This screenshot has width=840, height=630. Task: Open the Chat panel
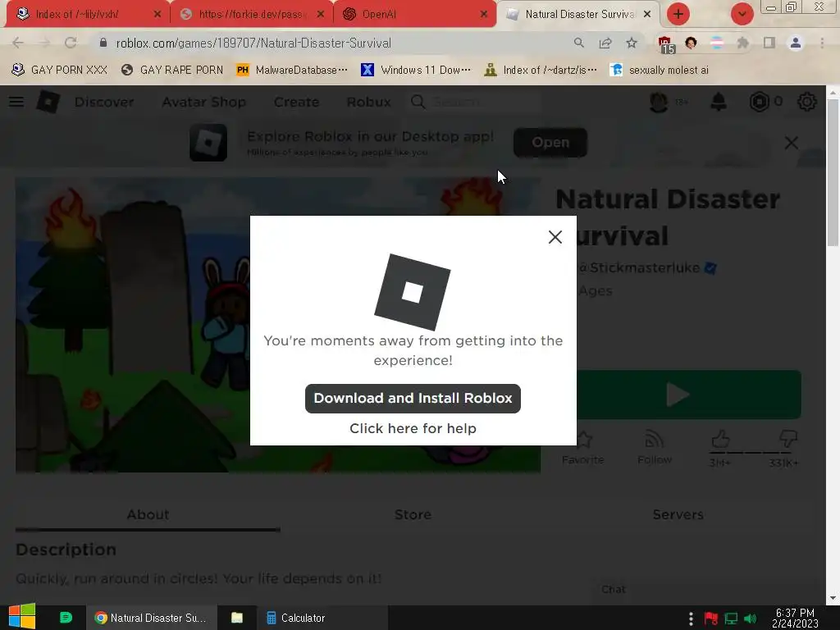(614, 589)
